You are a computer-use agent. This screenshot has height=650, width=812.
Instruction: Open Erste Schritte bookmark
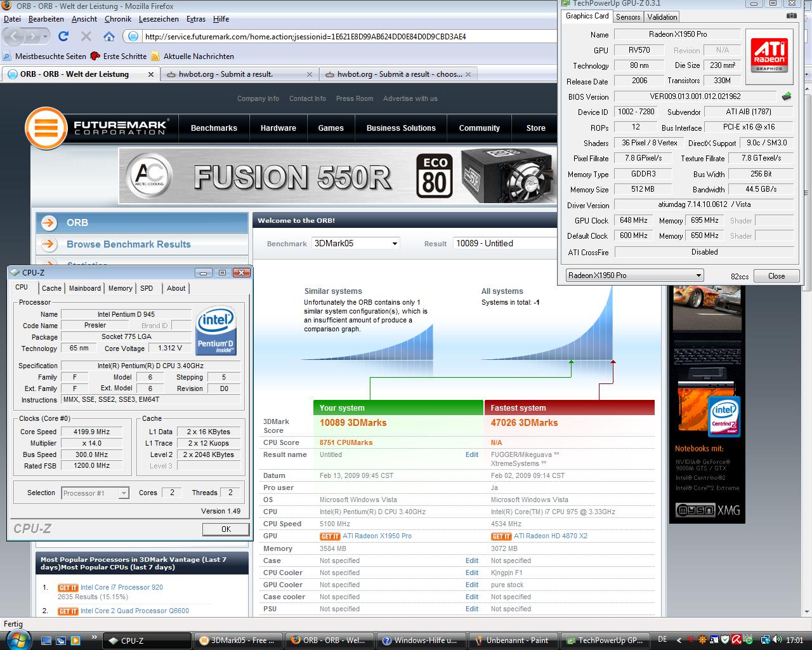click(x=119, y=56)
